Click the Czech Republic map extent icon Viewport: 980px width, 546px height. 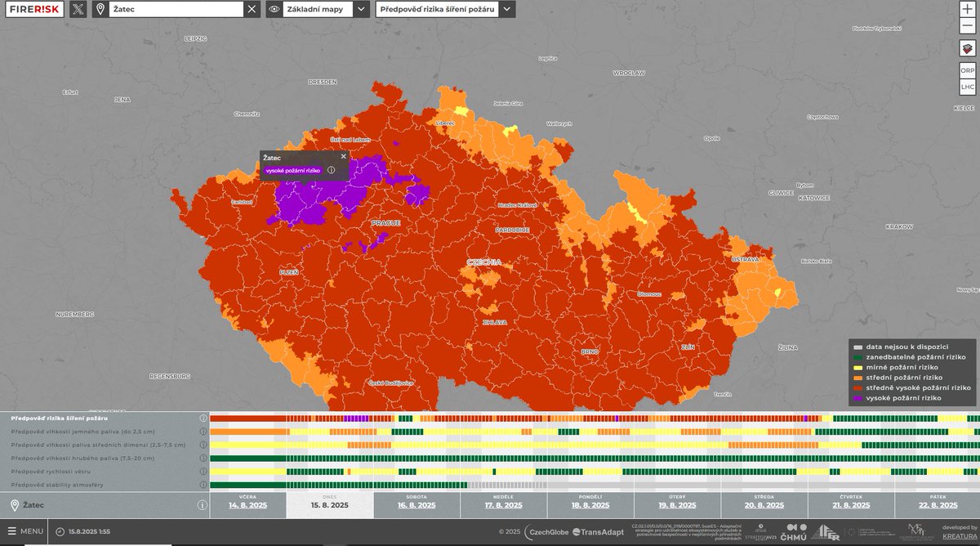tap(967, 48)
